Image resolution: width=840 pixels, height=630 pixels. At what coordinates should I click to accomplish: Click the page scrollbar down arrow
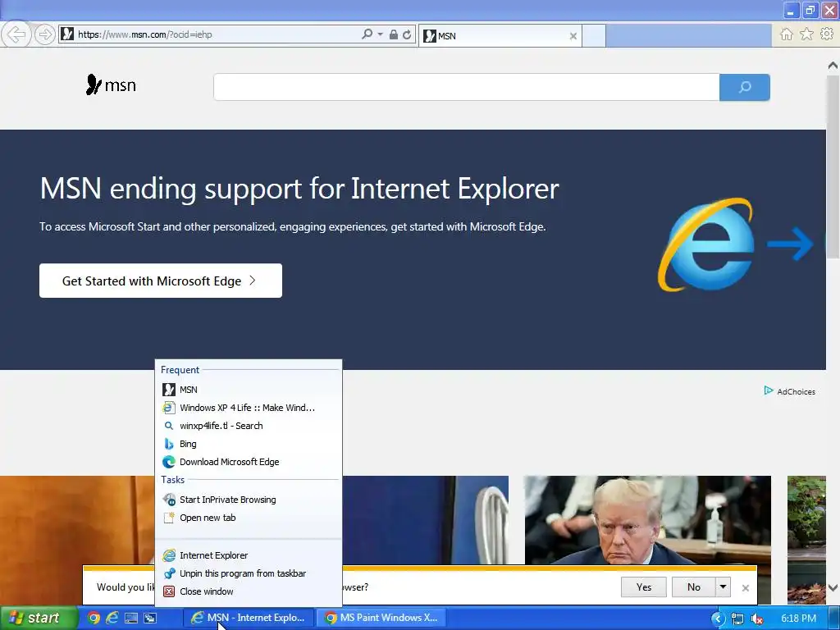833,587
